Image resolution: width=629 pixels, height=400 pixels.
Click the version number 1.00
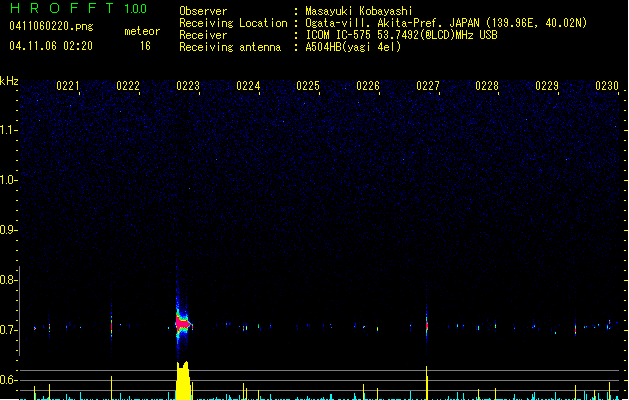click(x=135, y=9)
